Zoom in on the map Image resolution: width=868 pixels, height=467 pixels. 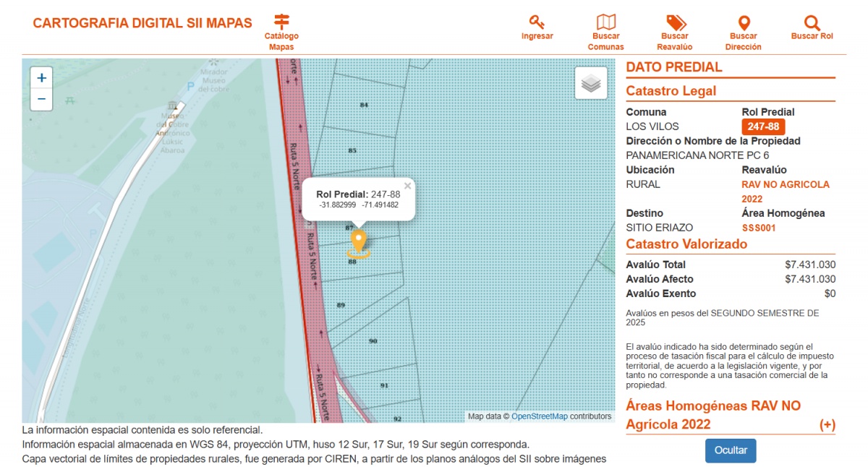pyautogui.click(x=41, y=78)
